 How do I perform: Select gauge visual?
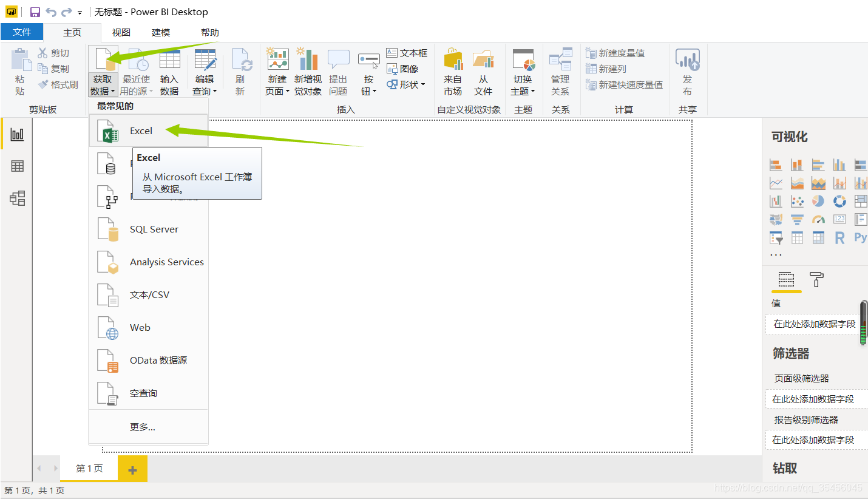818,219
